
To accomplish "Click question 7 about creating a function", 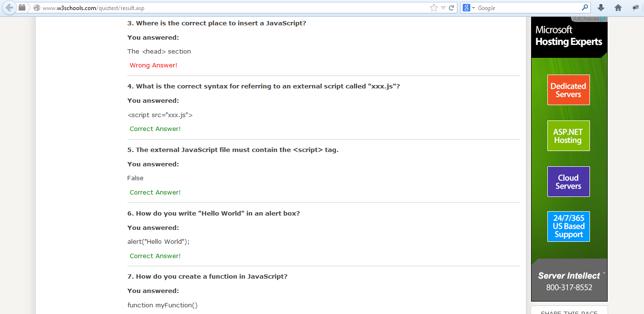I will [208, 277].
